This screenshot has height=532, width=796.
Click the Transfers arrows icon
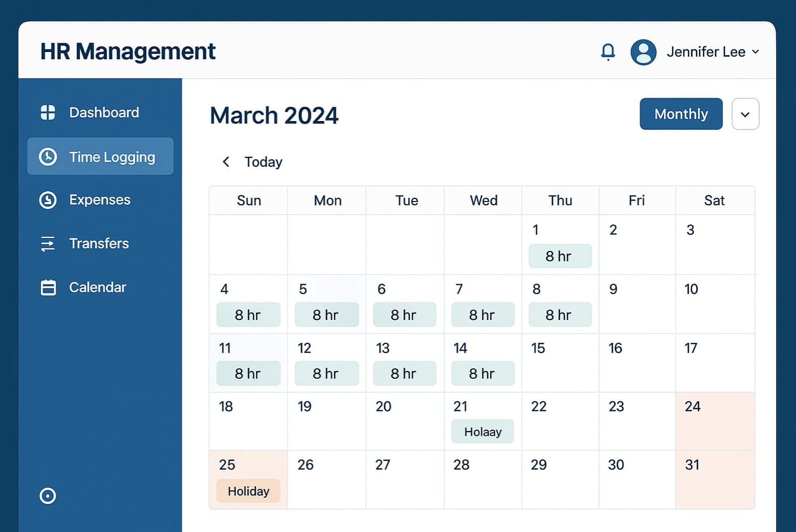click(48, 244)
